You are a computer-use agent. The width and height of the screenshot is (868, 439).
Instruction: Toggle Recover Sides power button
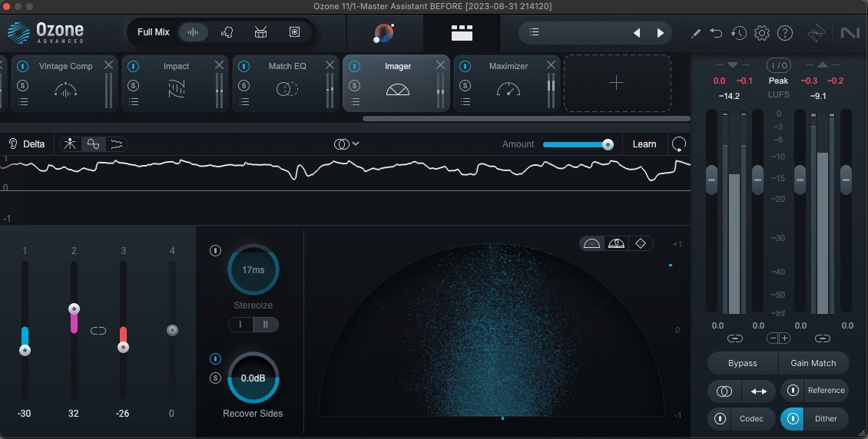click(x=215, y=359)
